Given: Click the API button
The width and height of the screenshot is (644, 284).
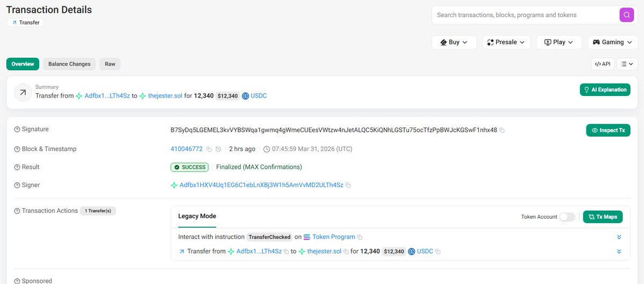Looking at the screenshot, I should click(603, 64).
